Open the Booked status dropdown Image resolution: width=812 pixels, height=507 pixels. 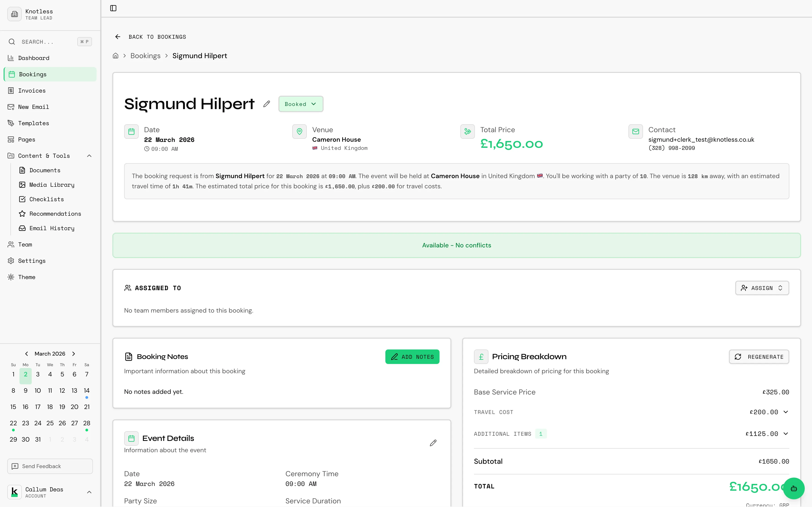pos(300,104)
